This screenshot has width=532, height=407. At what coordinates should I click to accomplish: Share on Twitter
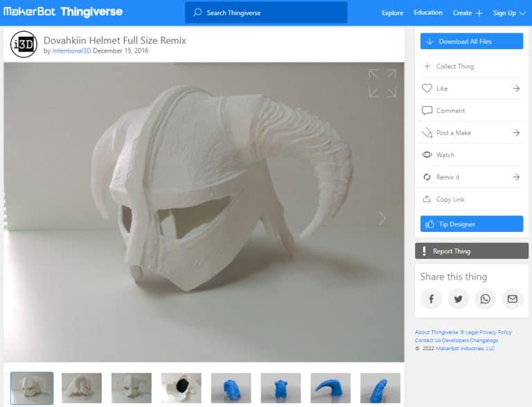tap(459, 299)
